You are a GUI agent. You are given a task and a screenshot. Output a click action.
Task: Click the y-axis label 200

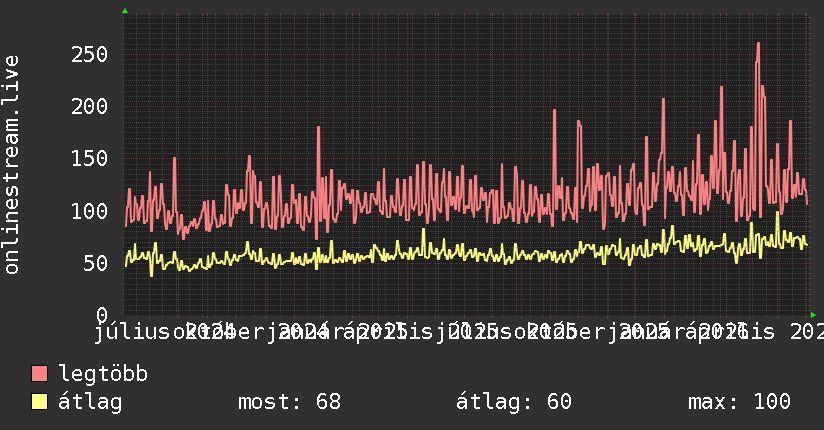(x=89, y=106)
